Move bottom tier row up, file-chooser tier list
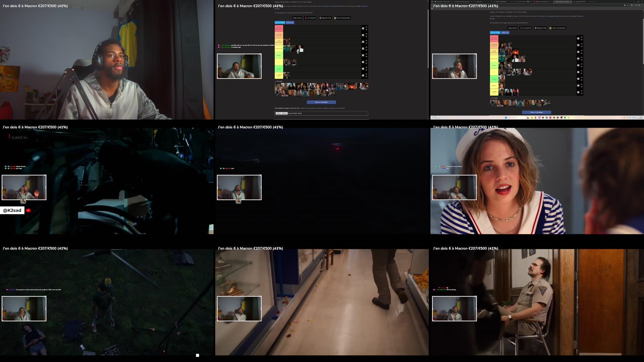This screenshot has width=644, height=362. tap(366, 74)
